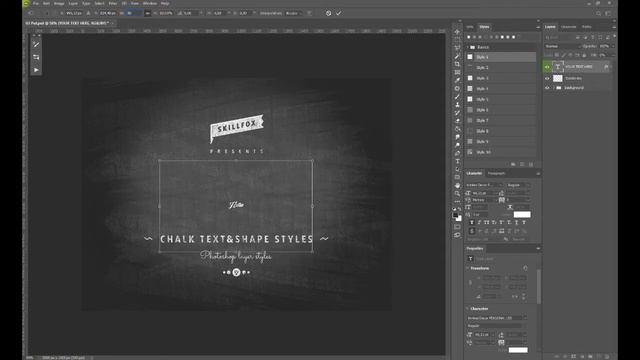640x360 pixels.
Task: Click the rotation angle field in options bar
Action: [x=191, y=13]
